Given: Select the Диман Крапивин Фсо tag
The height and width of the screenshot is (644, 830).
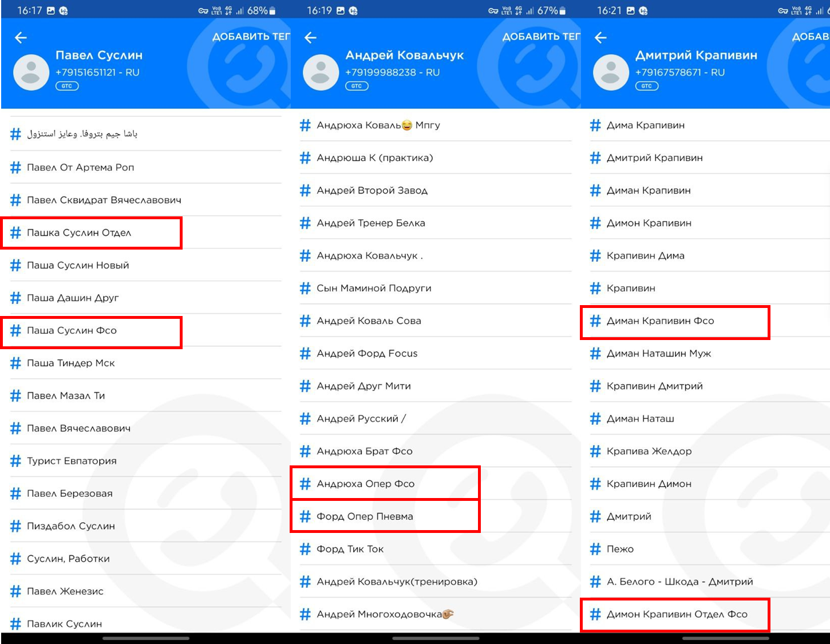Looking at the screenshot, I should 660,321.
